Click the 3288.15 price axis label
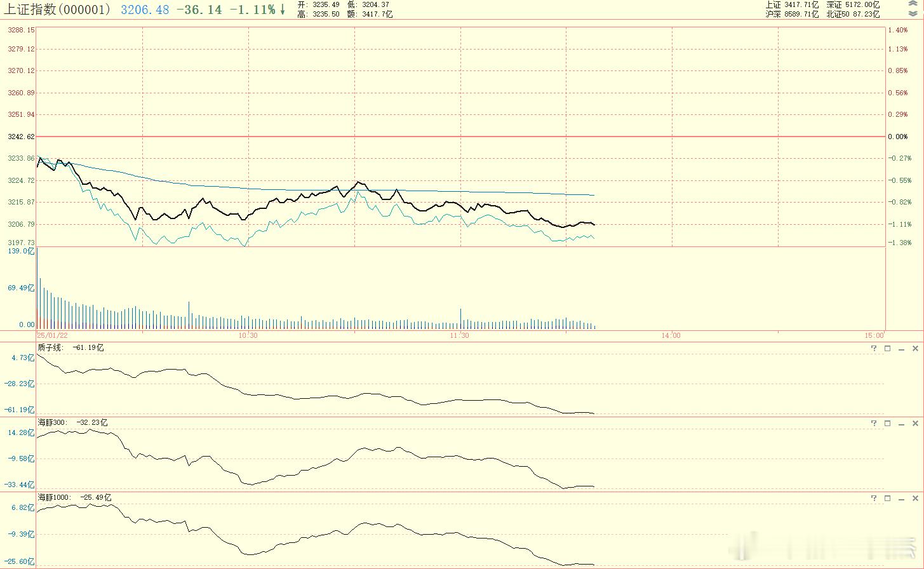The width and height of the screenshot is (924, 569). [x=22, y=30]
